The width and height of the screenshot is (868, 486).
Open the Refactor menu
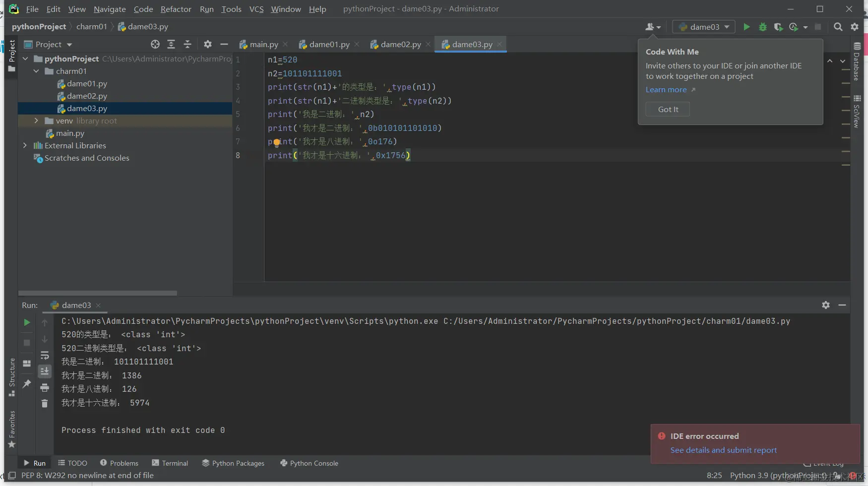pyautogui.click(x=176, y=9)
